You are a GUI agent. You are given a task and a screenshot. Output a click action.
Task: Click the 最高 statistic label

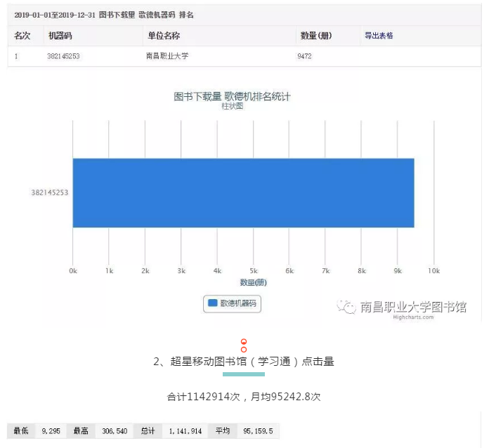click(81, 430)
